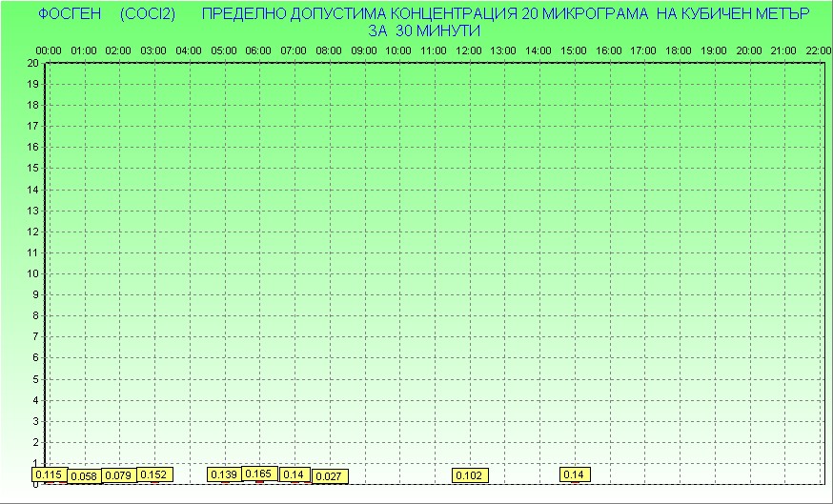This screenshot has height=504, width=833.
Task: Select the 0.165 value label
Action: point(259,474)
